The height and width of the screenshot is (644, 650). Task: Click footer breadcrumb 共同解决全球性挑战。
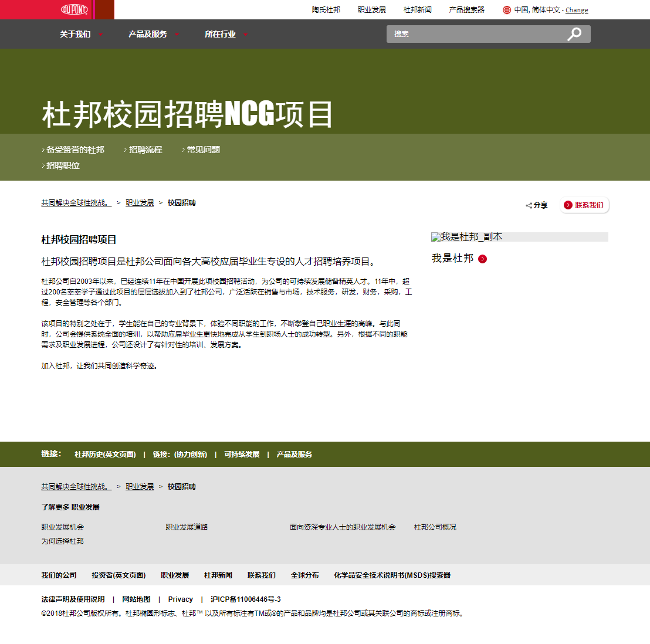click(x=76, y=487)
